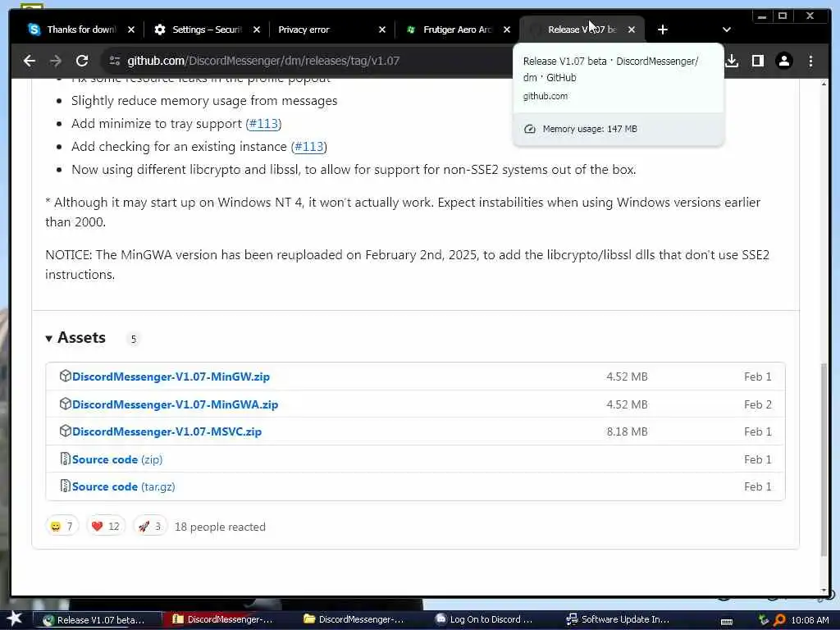The width and height of the screenshot is (840, 630).
Task: Click file icon beside Source code (tar.gz)
Action: click(66, 486)
